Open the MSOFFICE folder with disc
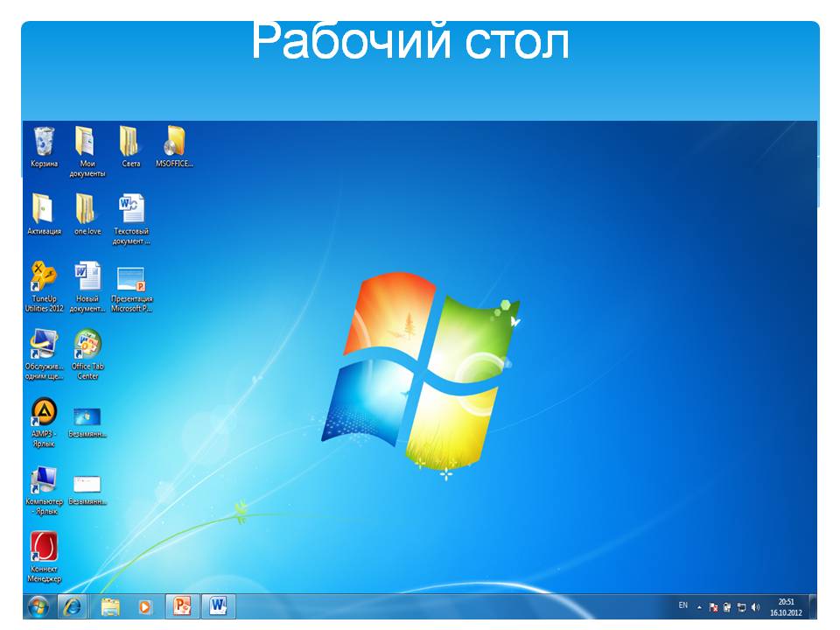This screenshot has height=630, width=840. point(174,142)
